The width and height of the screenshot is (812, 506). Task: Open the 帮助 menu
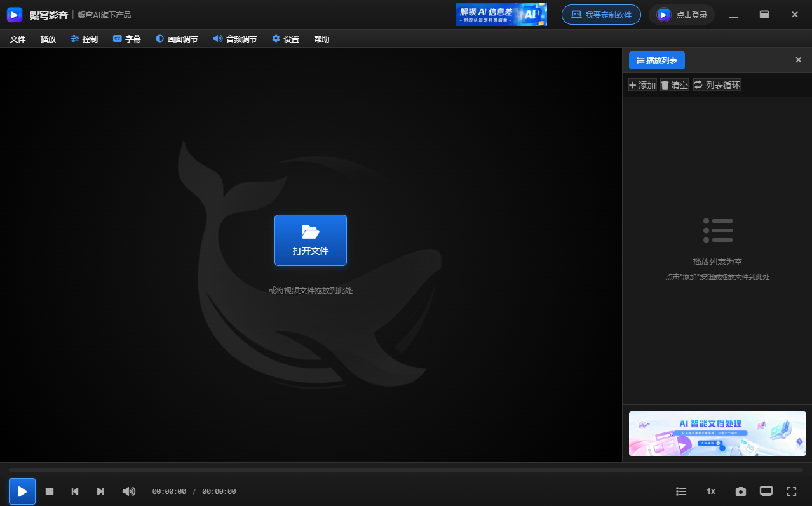tap(321, 39)
